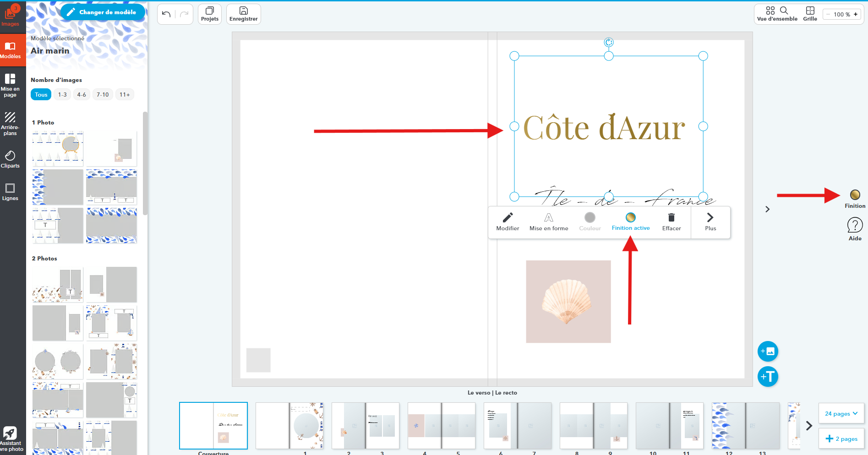Select the 11+ images filter
This screenshot has width=868, height=455.
(x=125, y=95)
